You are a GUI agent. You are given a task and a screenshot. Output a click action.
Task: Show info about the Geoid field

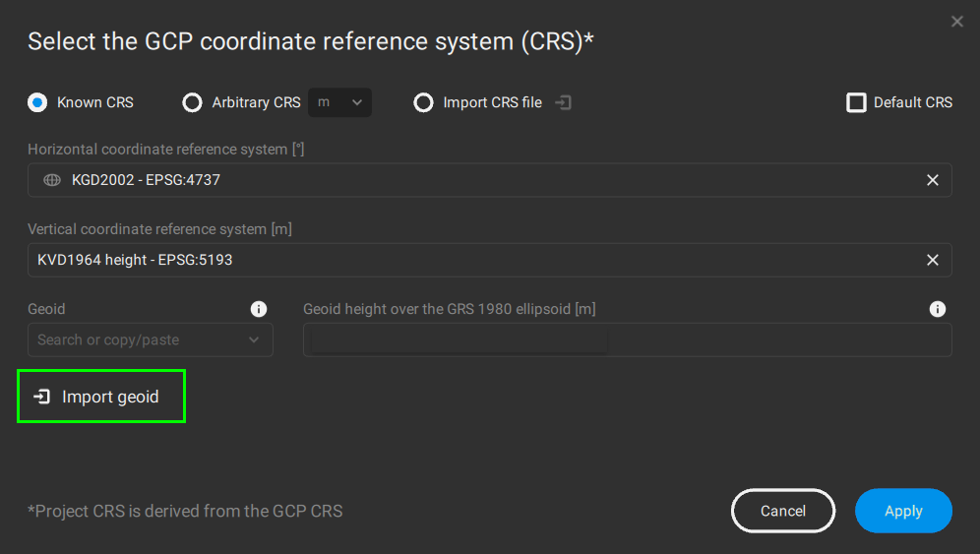point(259,309)
